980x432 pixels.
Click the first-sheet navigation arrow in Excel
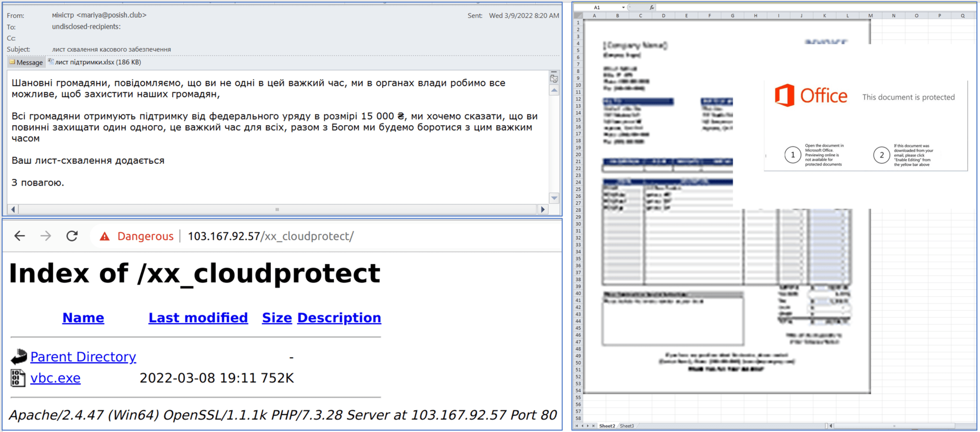coord(576,426)
